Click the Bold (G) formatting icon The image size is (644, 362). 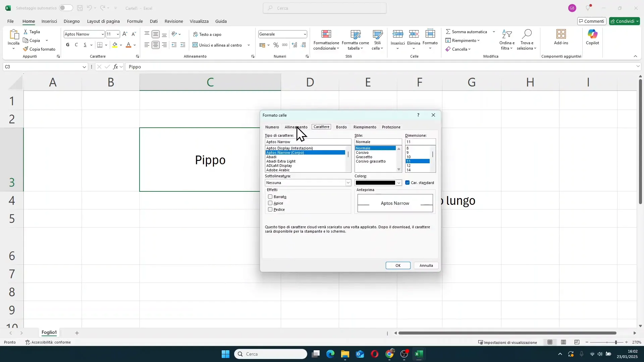coord(68,45)
